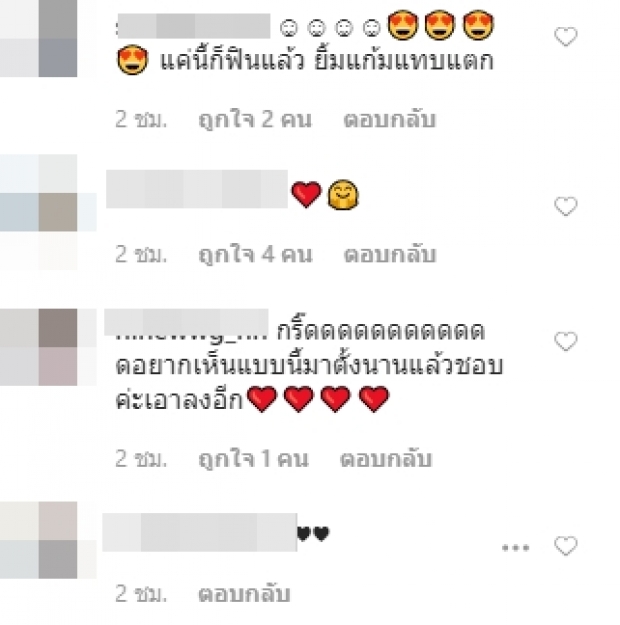Like the comment starting with กรี๊ดดดด
The image size is (620, 625).
click(x=566, y=342)
